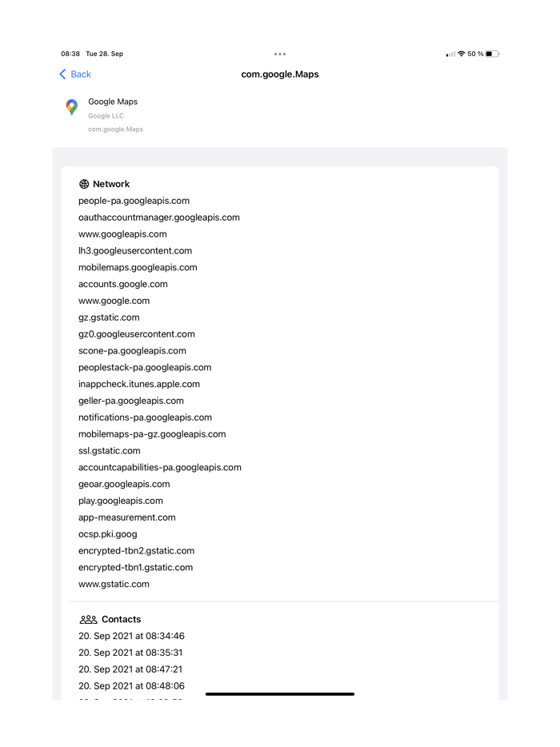This screenshot has width=560, height=747.
Task: Tap the back chevron arrow
Action: click(62, 74)
